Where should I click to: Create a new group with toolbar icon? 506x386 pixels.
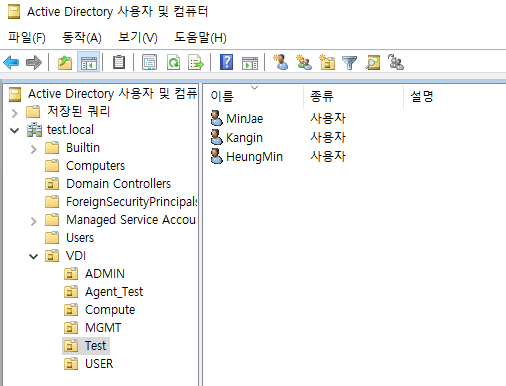(x=304, y=62)
